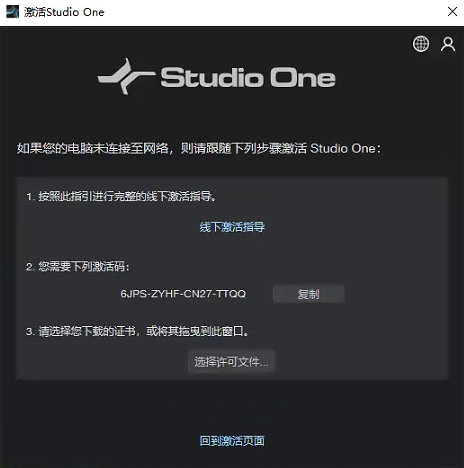Click the 如果您的电脑未连接至网络 intro sentence
Image resolution: width=464 pixels, height=468 pixels.
tap(199, 148)
